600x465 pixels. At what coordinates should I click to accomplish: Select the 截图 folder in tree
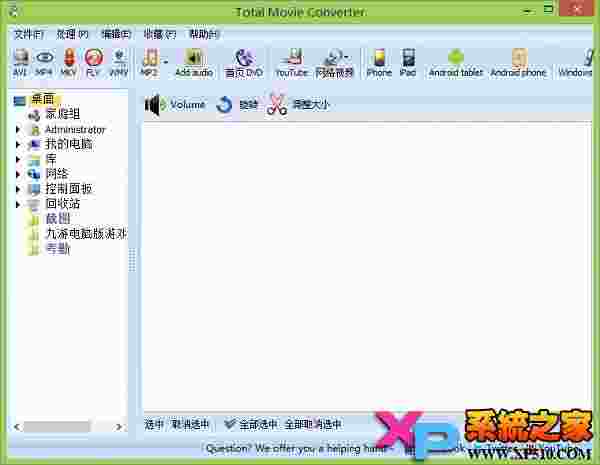pyautogui.click(x=57, y=219)
